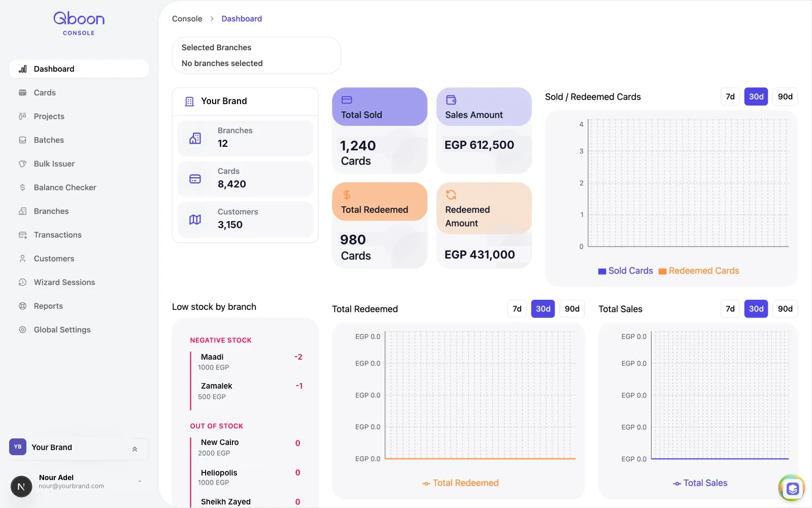This screenshot has height=508, width=812.
Task: Open the Cards page in sidebar
Action: point(79,92)
